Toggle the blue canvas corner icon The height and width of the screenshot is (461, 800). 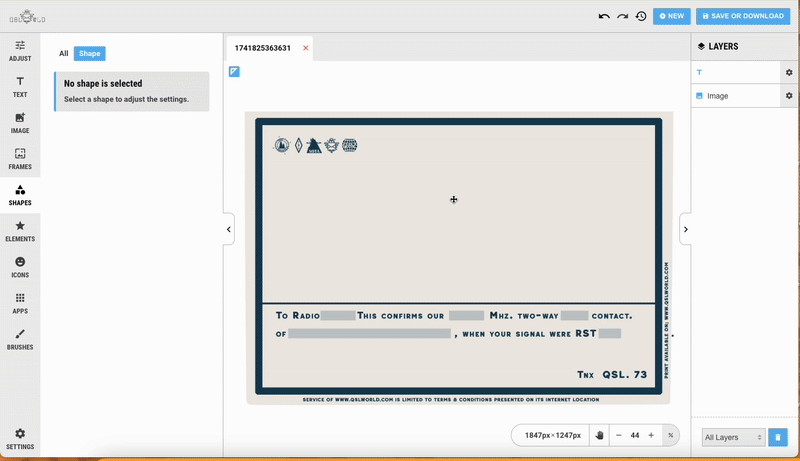tap(234, 71)
